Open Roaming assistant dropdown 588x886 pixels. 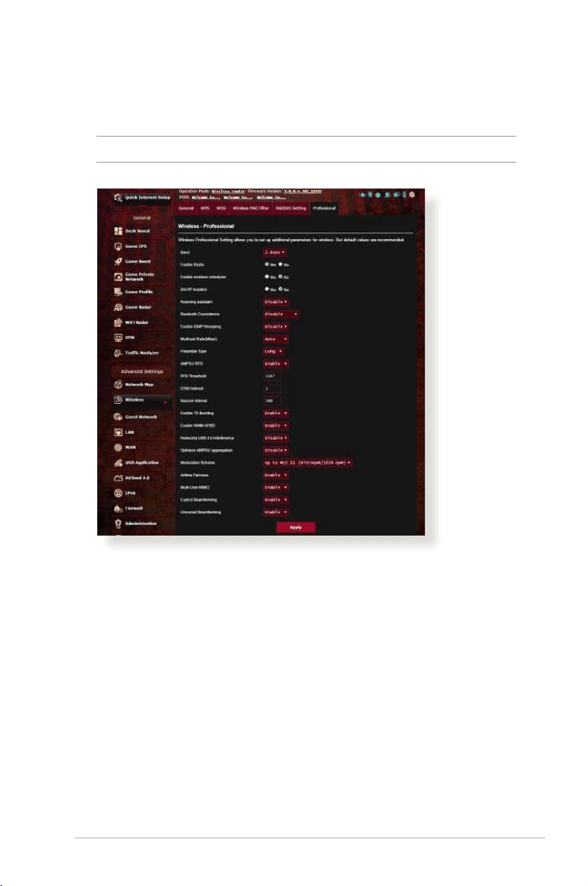tap(276, 302)
